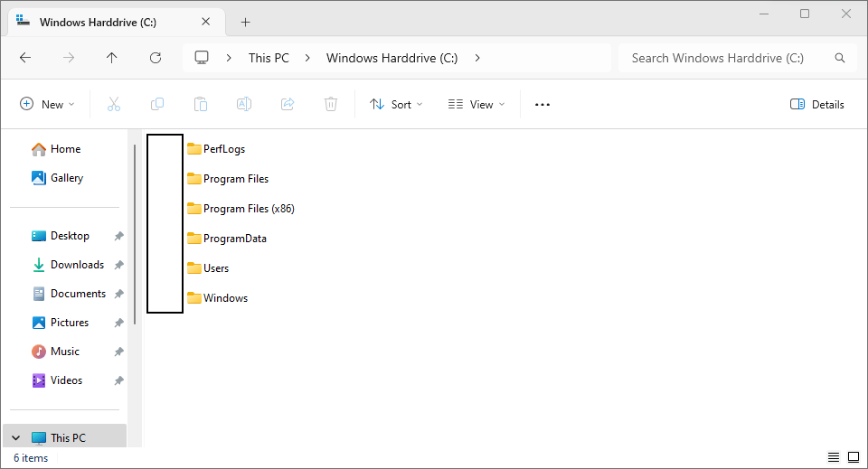Unpin Documents using its pin icon
The image size is (868, 469).
click(x=118, y=294)
